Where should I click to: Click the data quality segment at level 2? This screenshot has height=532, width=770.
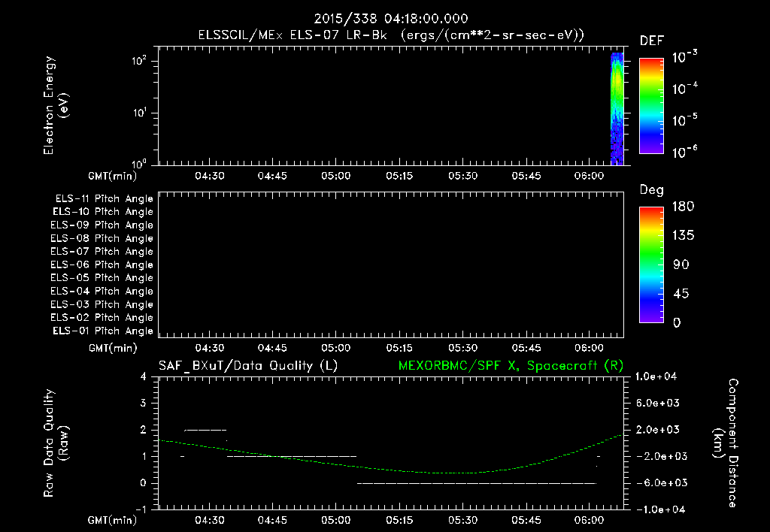[x=205, y=430]
